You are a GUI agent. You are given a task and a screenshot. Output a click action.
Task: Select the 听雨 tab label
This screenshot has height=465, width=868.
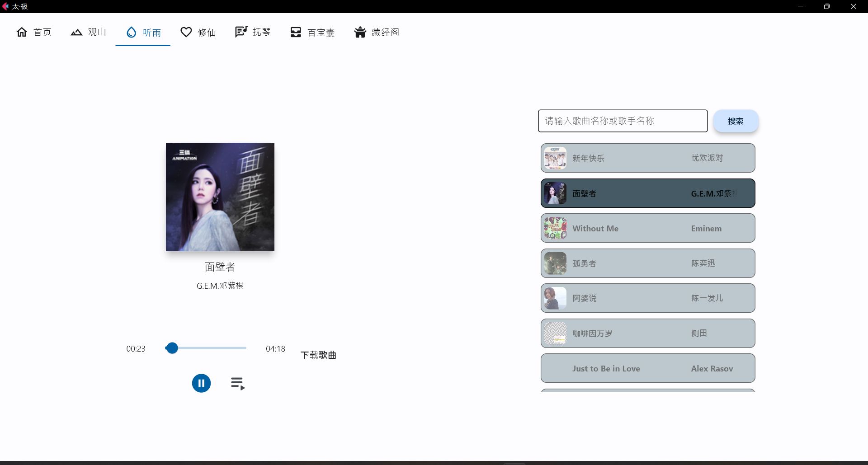coord(152,33)
